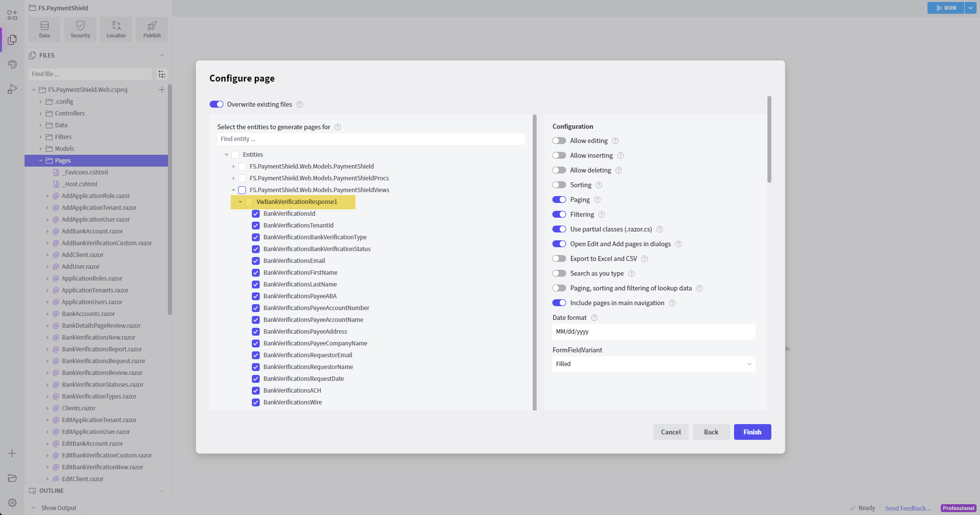Expand the OUTLINE panel chevron
Viewport: 980px width, 515px height.
(162, 491)
